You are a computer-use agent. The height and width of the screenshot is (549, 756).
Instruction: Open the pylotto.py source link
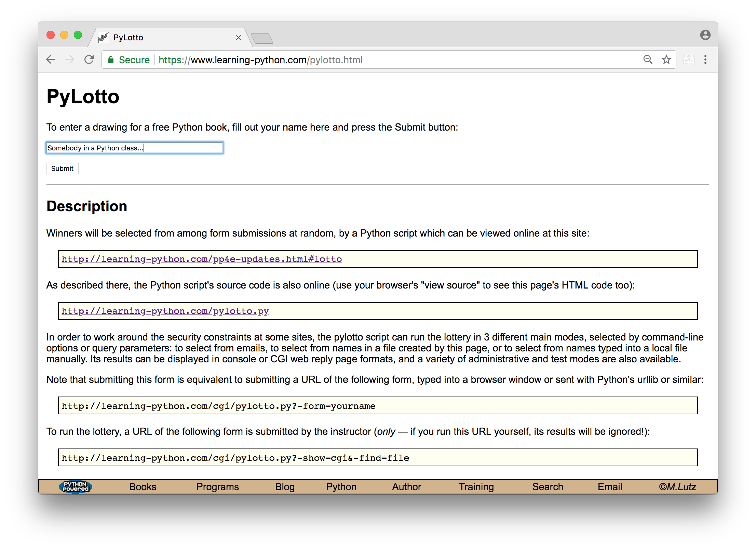[x=165, y=311]
